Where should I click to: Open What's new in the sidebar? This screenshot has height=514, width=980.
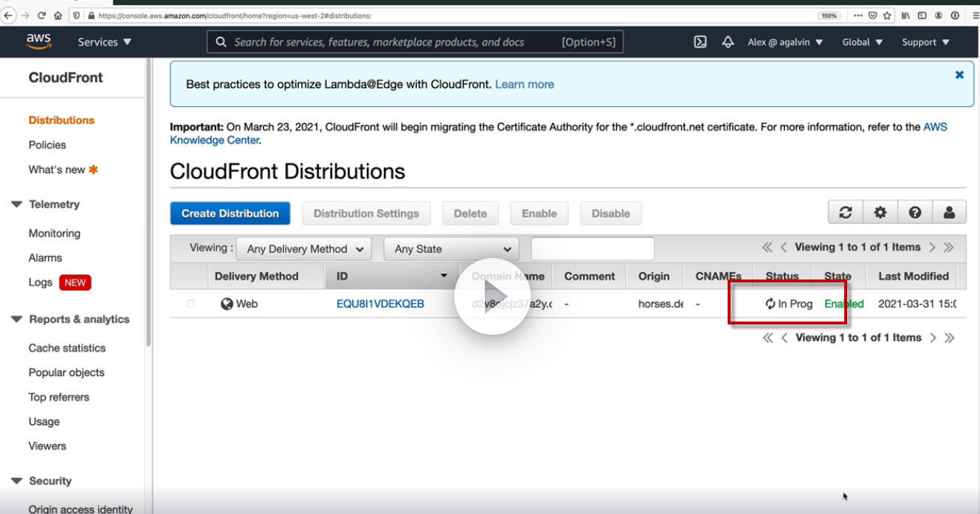[57, 170]
